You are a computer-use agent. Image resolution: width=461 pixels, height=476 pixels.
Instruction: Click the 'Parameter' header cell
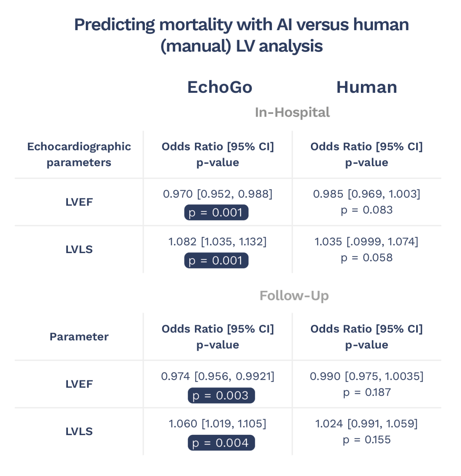pyautogui.click(x=79, y=337)
